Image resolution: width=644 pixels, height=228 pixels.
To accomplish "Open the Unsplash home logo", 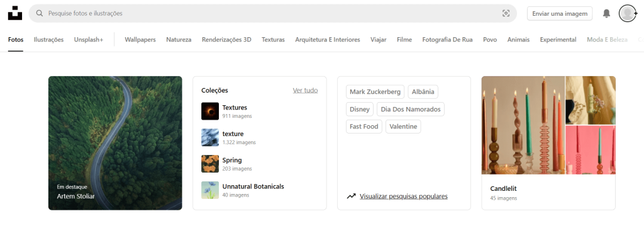I will click(x=15, y=13).
